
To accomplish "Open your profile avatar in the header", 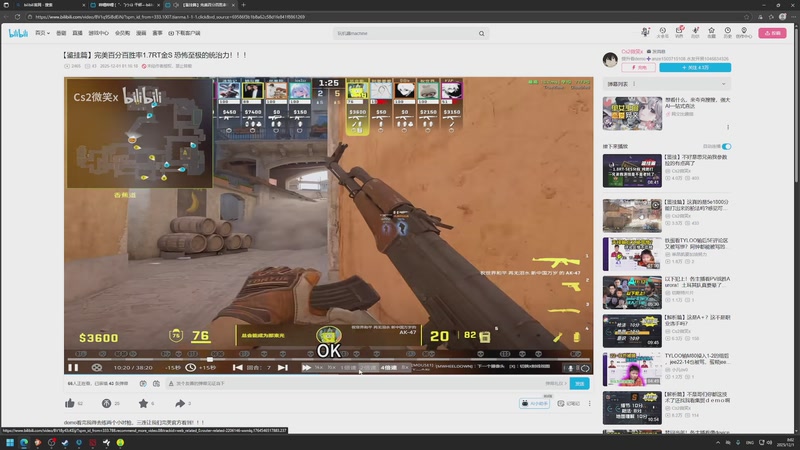I will (645, 32).
